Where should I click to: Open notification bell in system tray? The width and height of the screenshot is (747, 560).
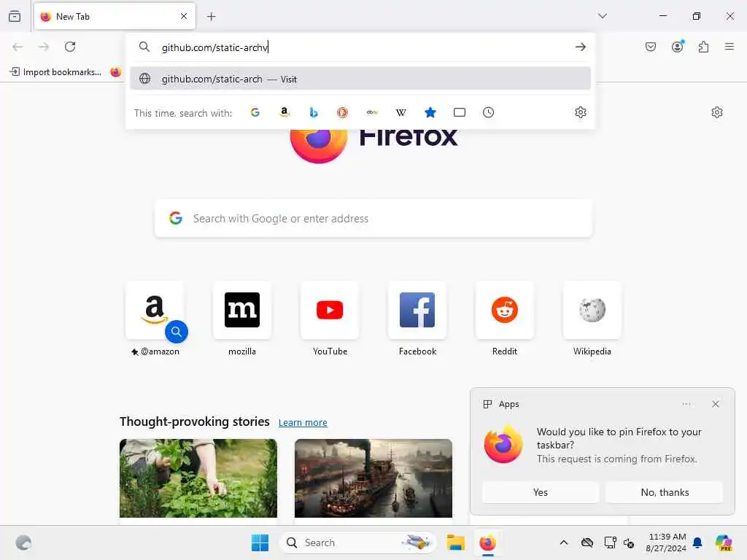pos(697,542)
